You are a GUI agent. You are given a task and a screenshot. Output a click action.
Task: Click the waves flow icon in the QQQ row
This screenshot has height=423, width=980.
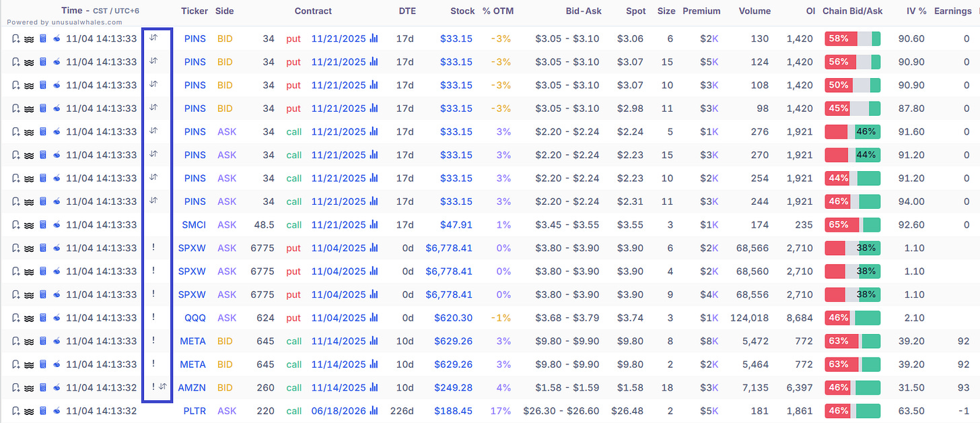[x=30, y=318]
